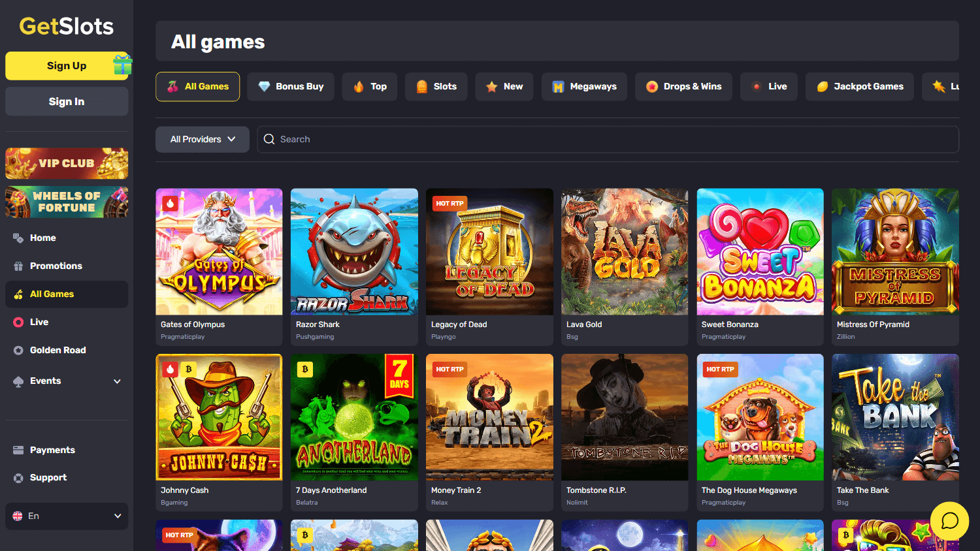Open the live chat bubble button

[x=949, y=521]
